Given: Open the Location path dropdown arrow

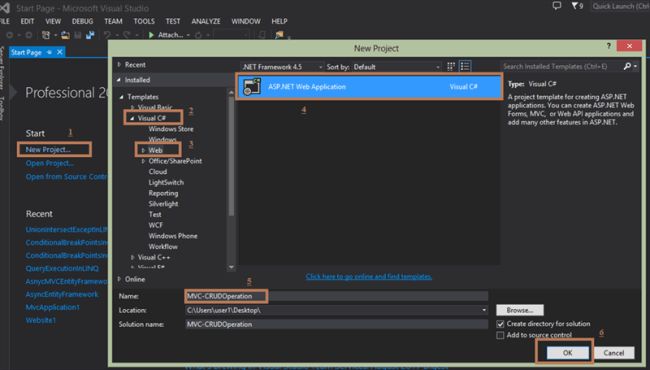Looking at the screenshot, I should point(484,310).
